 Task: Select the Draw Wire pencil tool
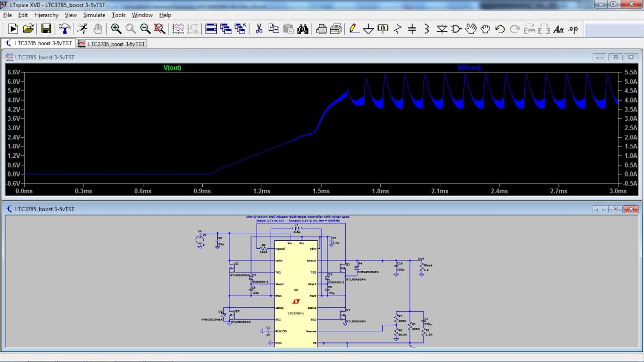[x=354, y=29]
